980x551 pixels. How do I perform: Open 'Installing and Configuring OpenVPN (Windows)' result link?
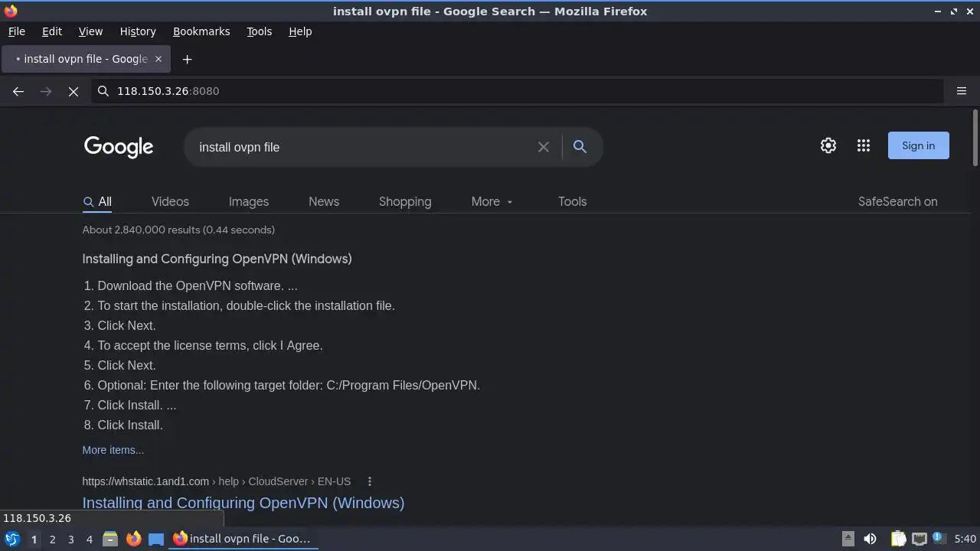click(x=243, y=503)
